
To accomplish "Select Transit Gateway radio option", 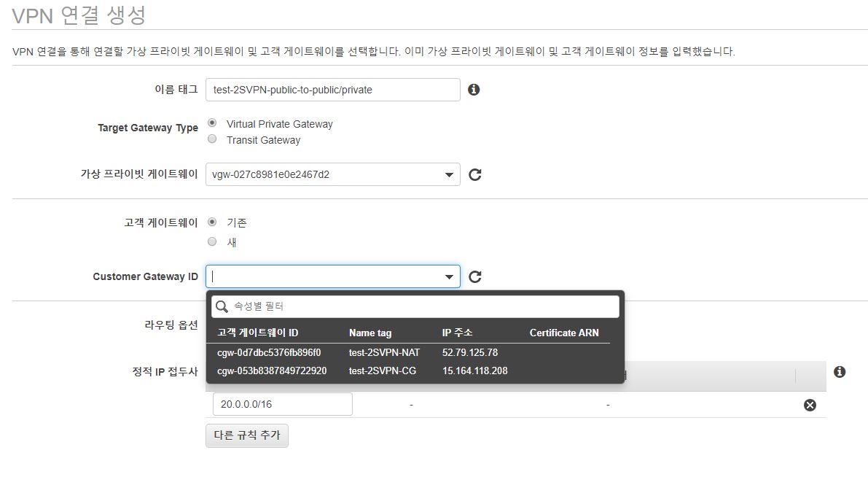I will click(x=212, y=139).
